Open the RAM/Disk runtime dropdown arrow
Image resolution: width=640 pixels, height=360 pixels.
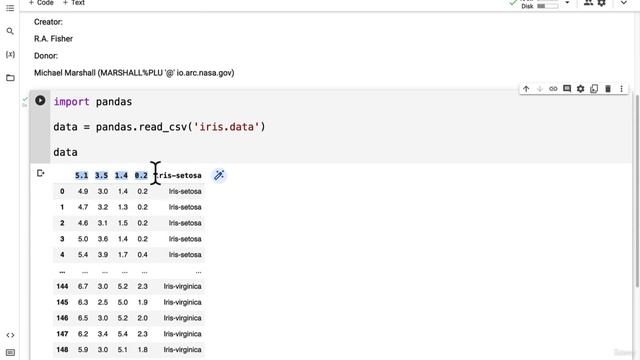click(x=567, y=3)
